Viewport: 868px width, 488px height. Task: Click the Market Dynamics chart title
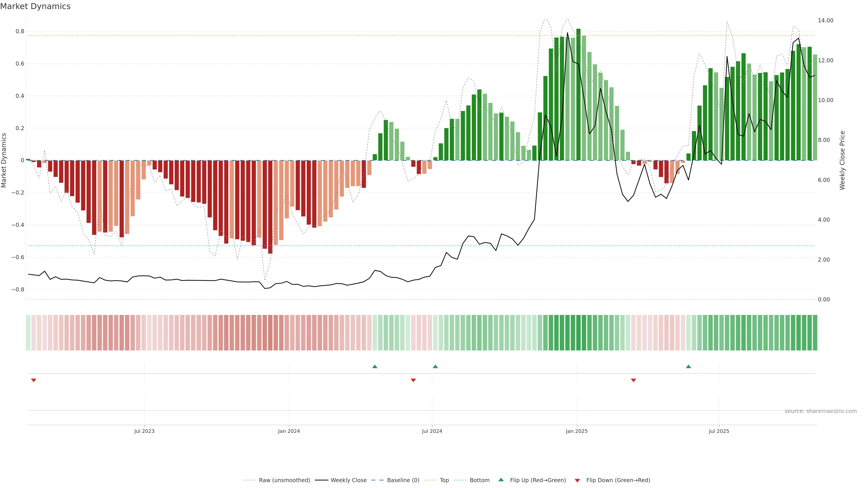point(35,6)
